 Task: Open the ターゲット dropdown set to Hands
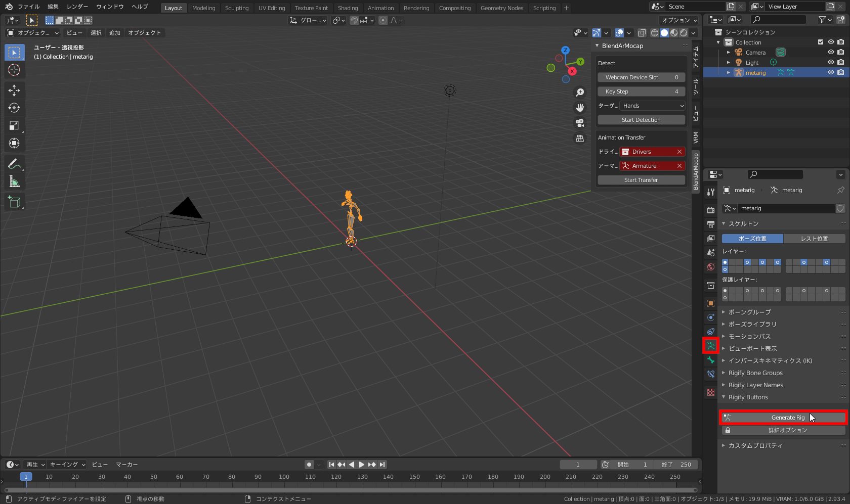tap(652, 106)
